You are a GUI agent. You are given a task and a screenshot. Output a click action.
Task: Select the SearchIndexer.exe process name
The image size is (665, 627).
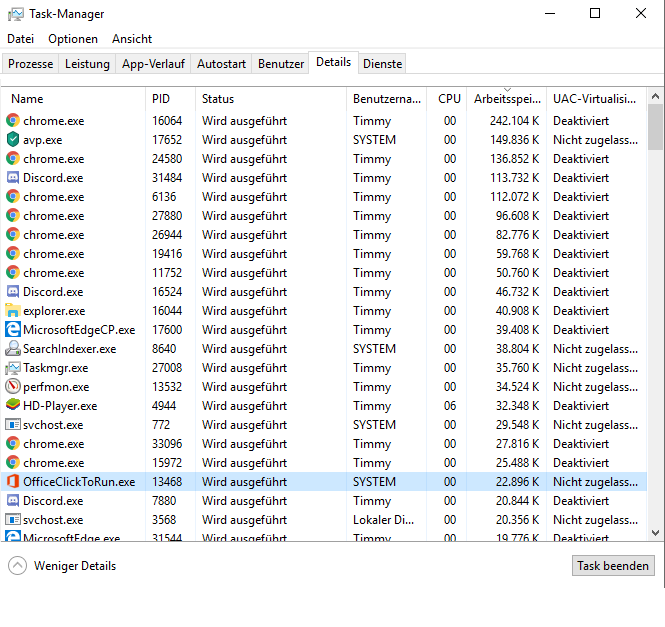(70, 348)
